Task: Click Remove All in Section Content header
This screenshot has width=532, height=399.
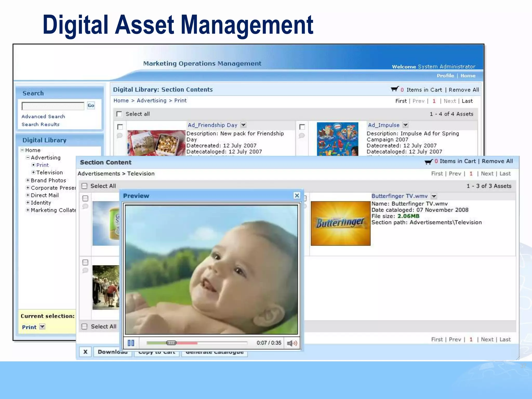Action: click(x=497, y=161)
